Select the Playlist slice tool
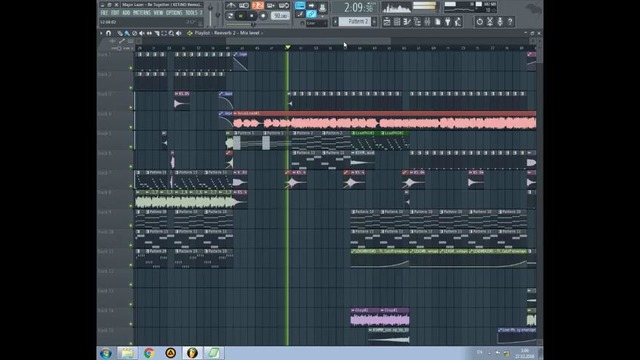 coord(157,33)
